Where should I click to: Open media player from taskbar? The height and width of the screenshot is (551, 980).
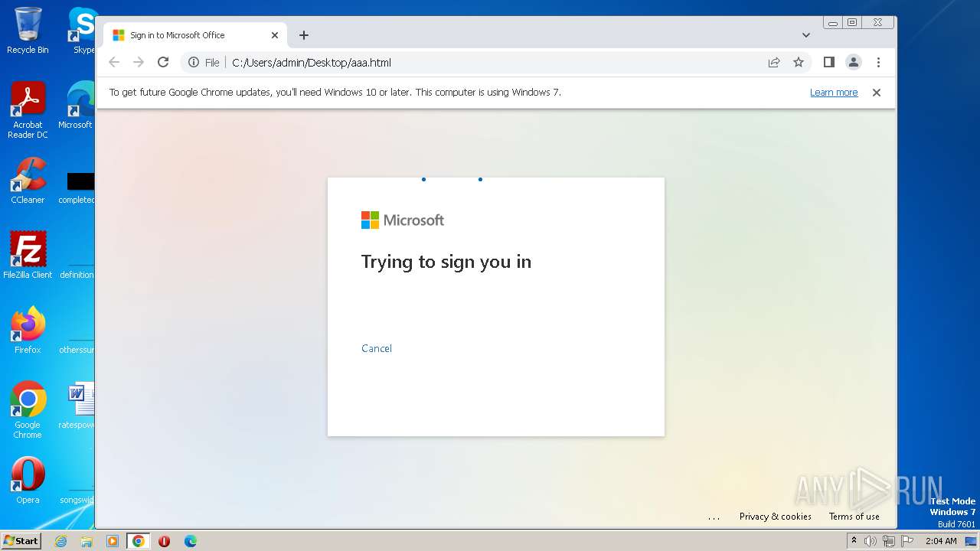(x=113, y=541)
